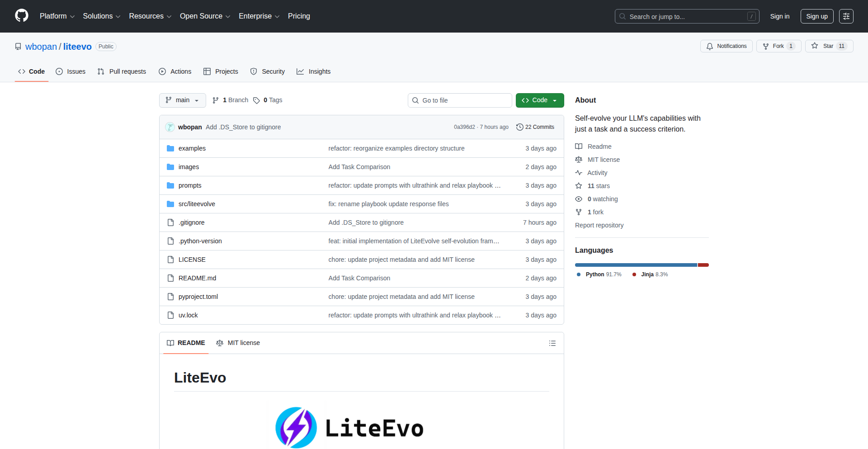Screen dimensions: 868x449
Task: Click the Readme book icon in About
Action: point(579,146)
